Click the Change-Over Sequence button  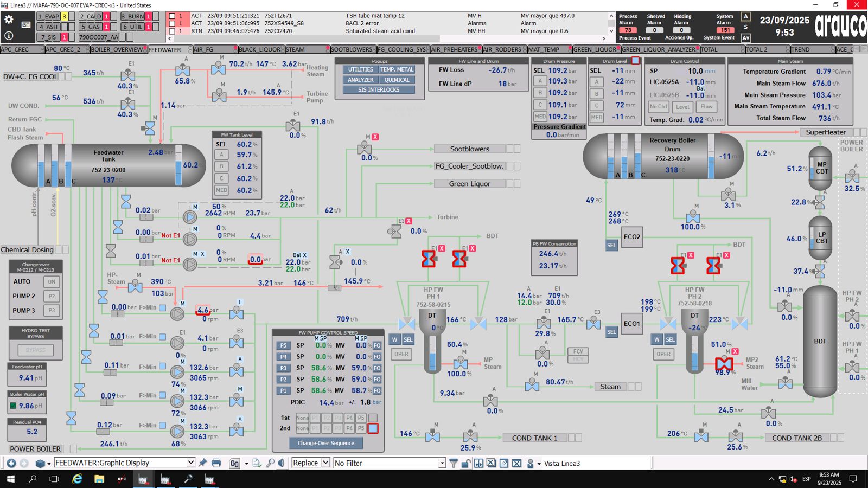pos(326,443)
